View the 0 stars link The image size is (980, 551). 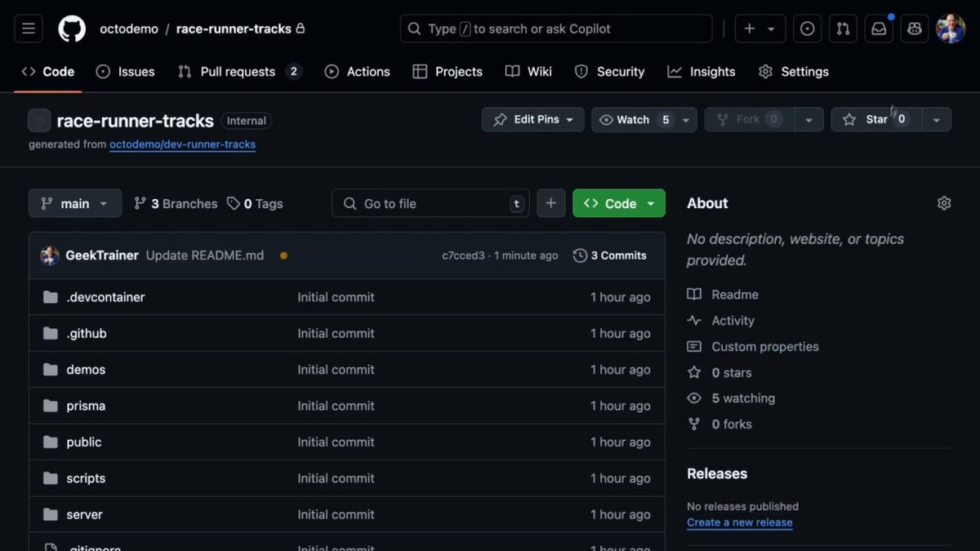coord(719,372)
